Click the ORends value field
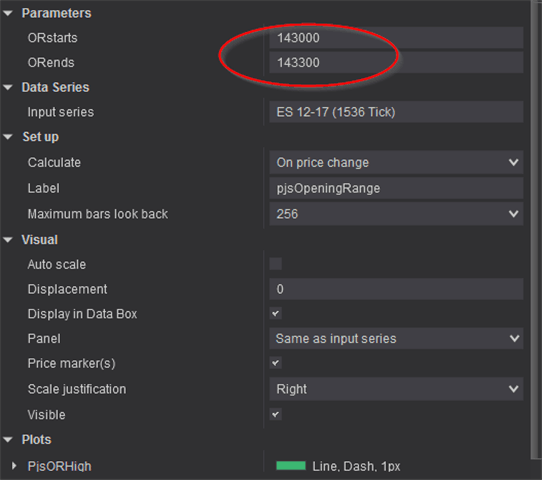This screenshot has height=480, width=542. pyautogui.click(x=396, y=63)
